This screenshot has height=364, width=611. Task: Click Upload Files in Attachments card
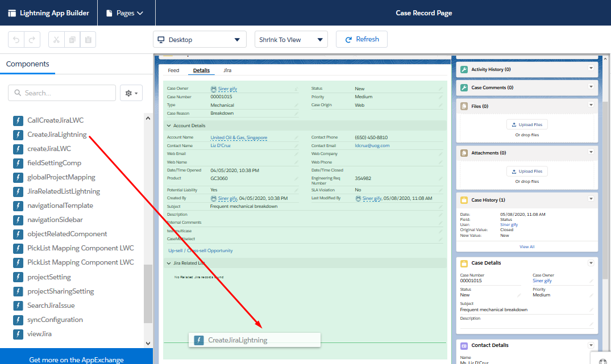[x=527, y=171]
